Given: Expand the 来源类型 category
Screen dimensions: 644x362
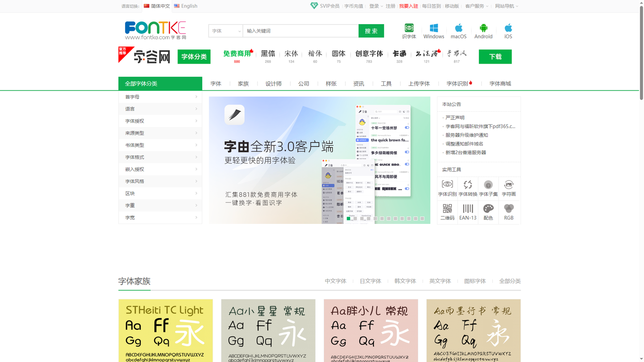Looking at the screenshot, I should coord(160,133).
